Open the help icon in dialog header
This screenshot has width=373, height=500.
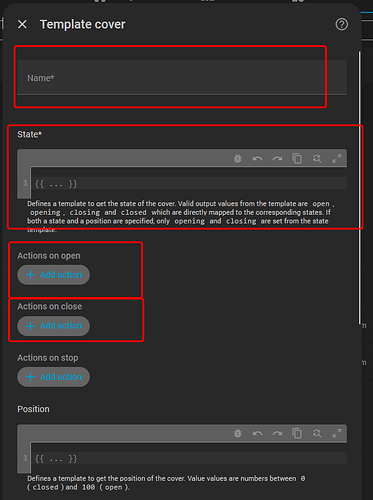pos(342,24)
